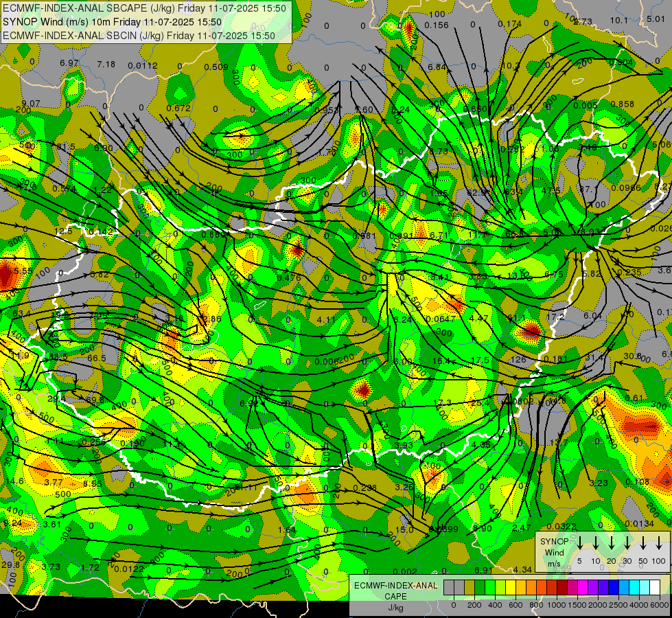Click the 'CAPE' label in color legend
The width and height of the screenshot is (672, 618).
pyautogui.click(x=395, y=597)
